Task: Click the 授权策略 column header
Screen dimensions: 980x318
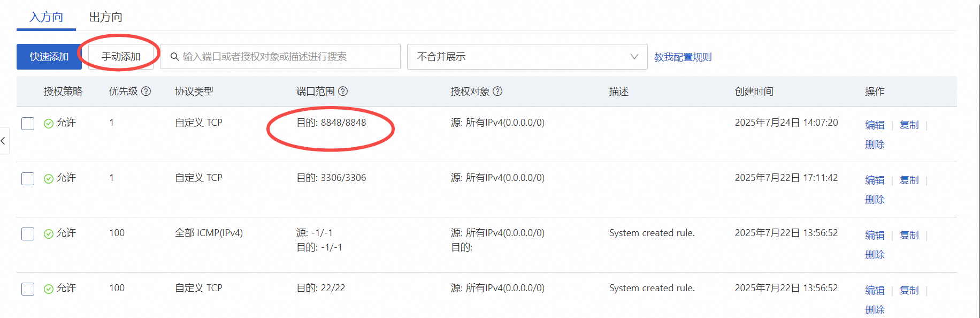Action: click(63, 92)
